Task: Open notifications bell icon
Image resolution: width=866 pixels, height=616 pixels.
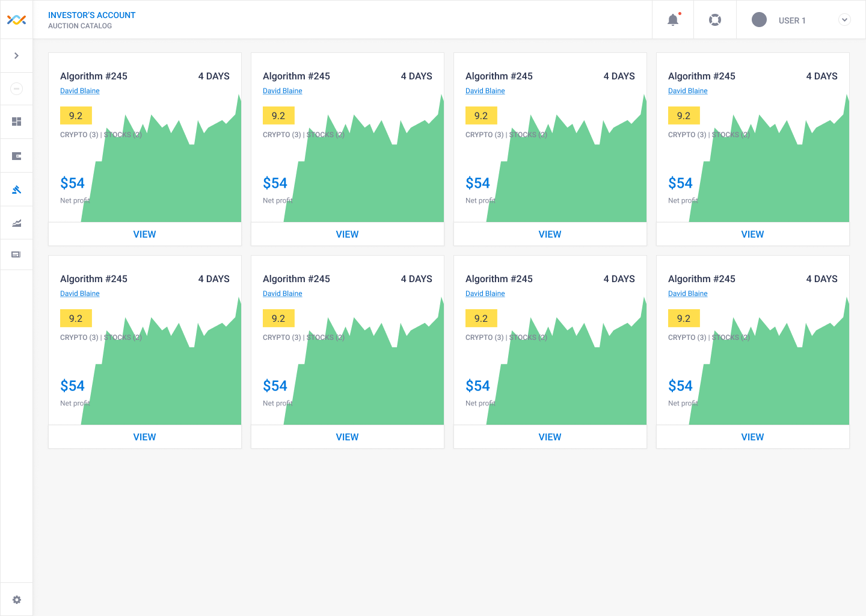Action: tap(673, 20)
